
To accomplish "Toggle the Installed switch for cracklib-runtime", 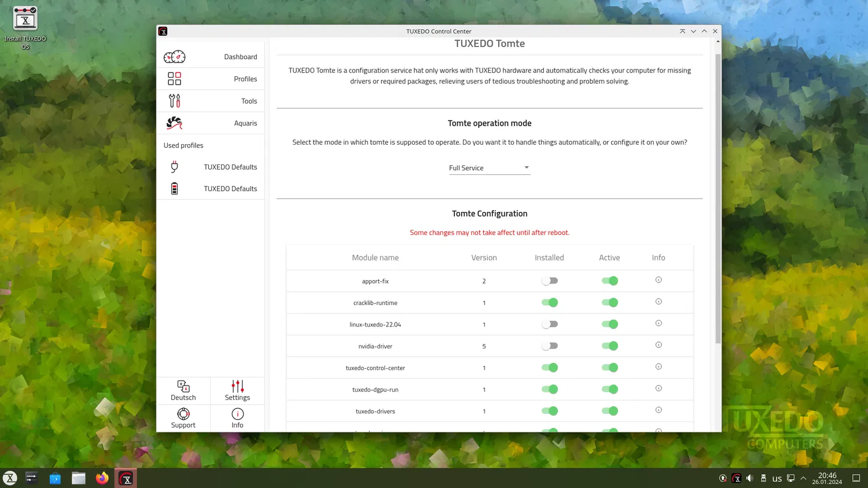I will pos(550,303).
